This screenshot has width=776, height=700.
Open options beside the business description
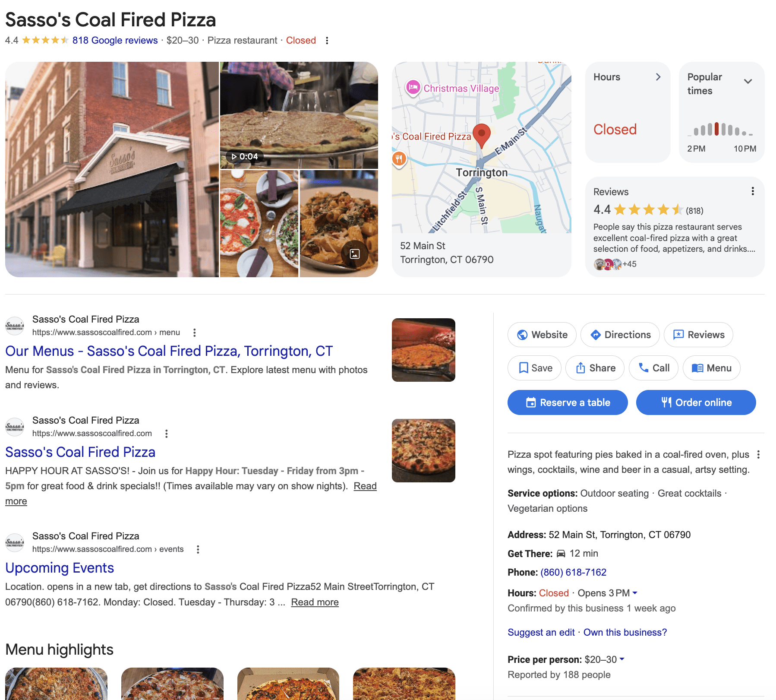pyautogui.click(x=758, y=455)
